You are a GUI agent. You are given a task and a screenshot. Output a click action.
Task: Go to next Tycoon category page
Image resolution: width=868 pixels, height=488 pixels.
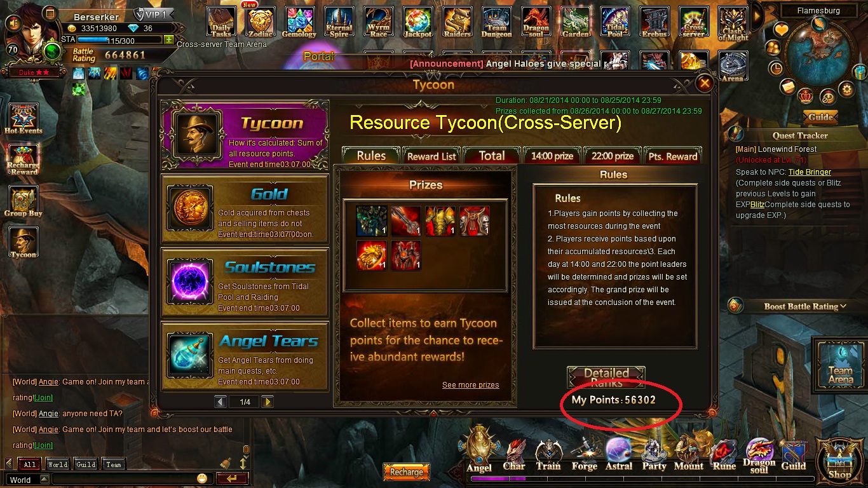(x=268, y=402)
